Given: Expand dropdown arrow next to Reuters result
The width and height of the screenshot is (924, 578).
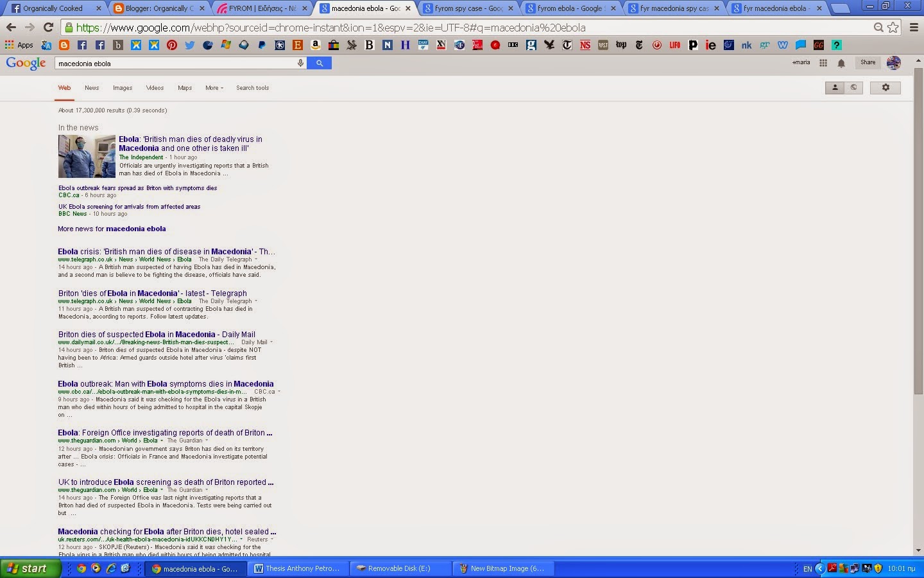Looking at the screenshot, I should [272, 539].
